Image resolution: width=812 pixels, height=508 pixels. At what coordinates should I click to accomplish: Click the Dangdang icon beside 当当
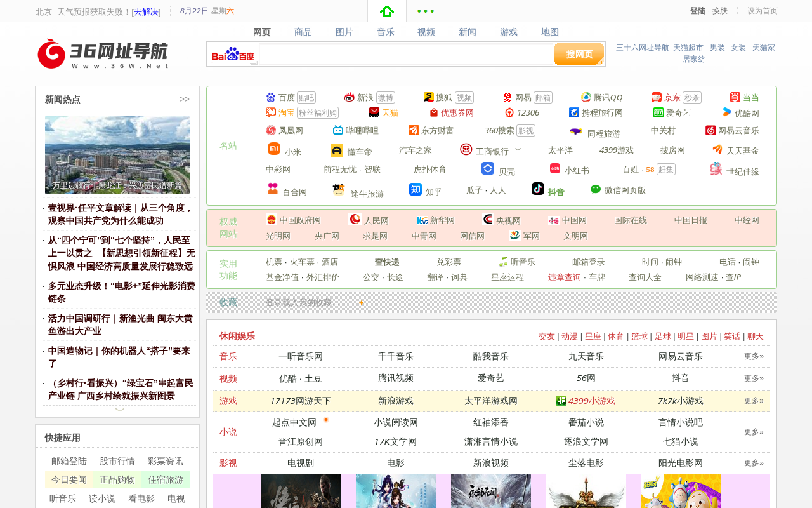pos(735,97)
